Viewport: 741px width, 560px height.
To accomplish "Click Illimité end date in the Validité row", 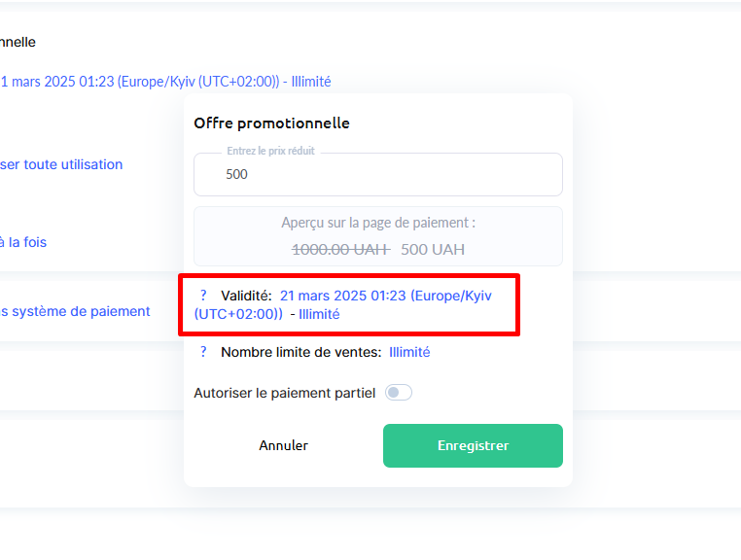I will pyautogui.click(x=319, y=314).
